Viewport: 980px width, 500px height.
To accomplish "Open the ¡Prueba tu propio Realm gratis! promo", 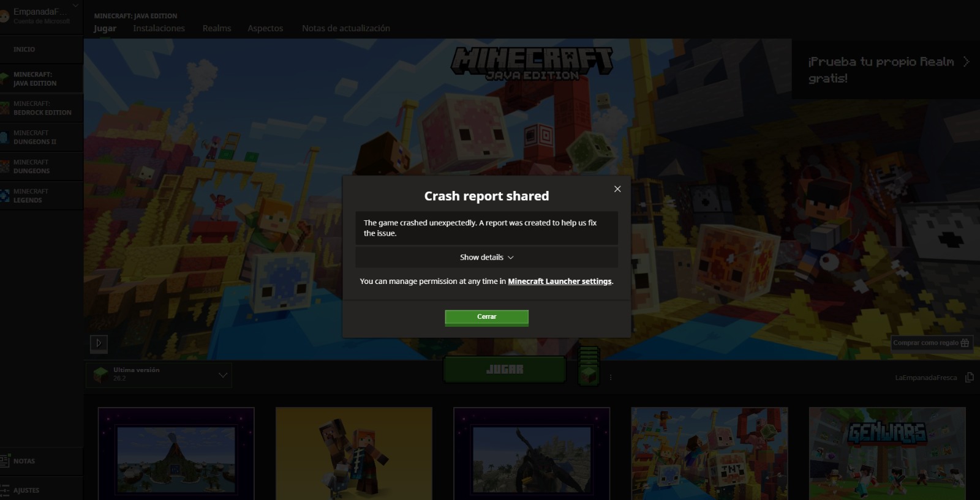I will pyautogui.click(x=886, y=69).
